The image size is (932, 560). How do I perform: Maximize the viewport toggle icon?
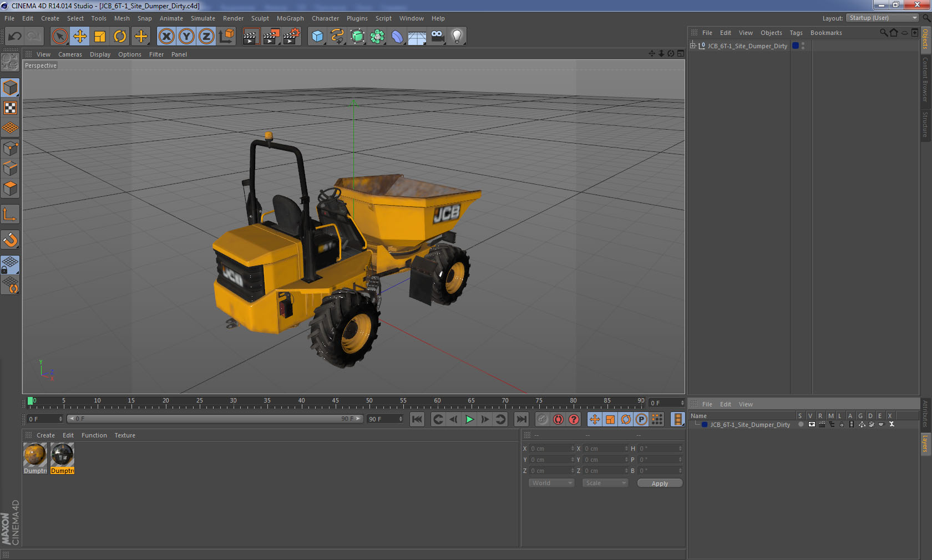(x=681, y=54)
